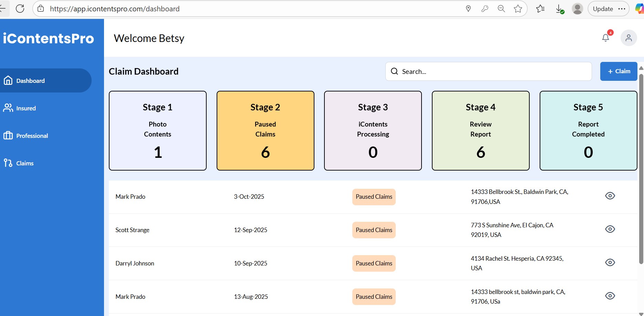Click the Paused Claims badge for Mark Prado
The height and width of the screenshot is (316, 644).
click(x=374, y=197)
